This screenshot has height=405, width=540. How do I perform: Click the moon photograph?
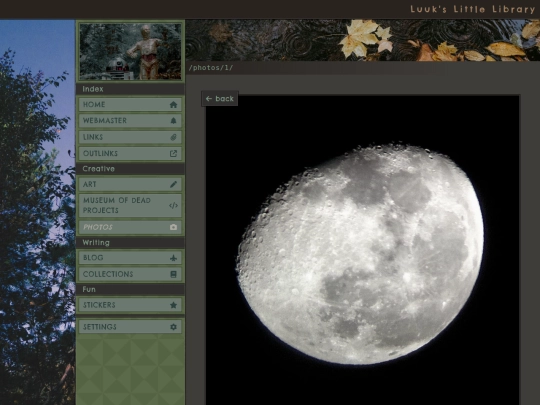(362, 250)
